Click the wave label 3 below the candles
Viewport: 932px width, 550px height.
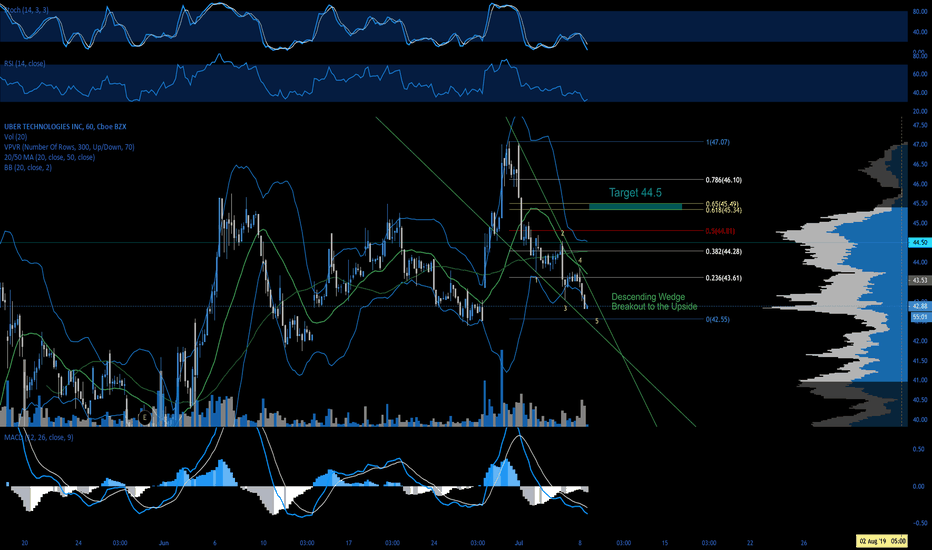coord(565,308)
